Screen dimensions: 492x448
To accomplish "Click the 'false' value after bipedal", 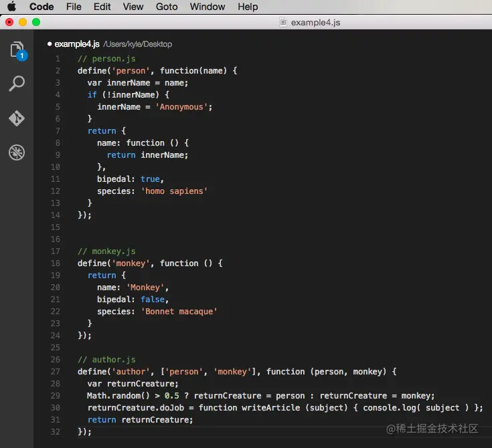I will point(153,300).
